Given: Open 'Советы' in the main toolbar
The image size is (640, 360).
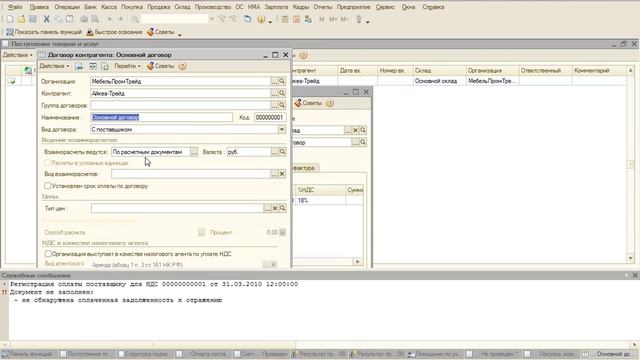Looking at the screenshot, I should [x=161, y=32].
